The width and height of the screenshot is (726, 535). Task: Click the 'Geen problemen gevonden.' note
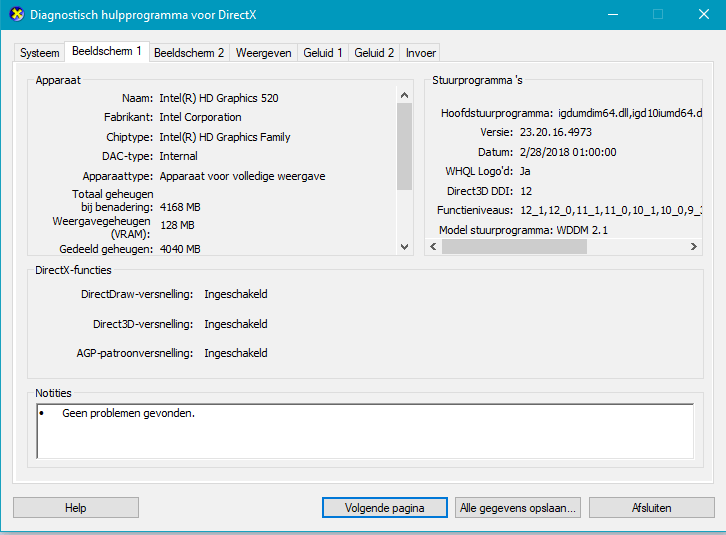click(129, 413)
